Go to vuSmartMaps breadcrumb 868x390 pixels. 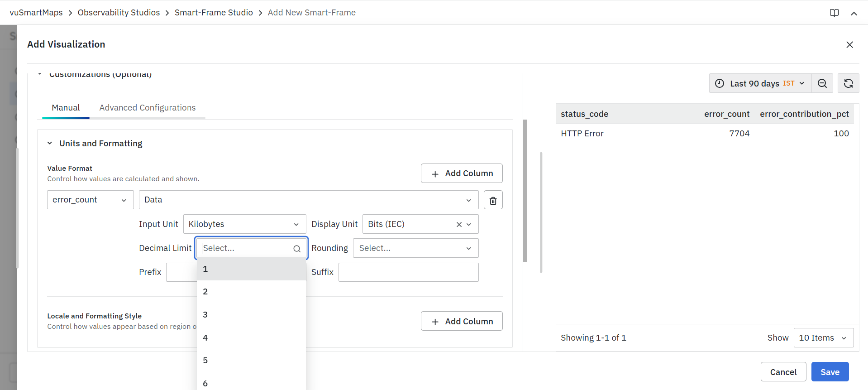tap(36, 13)
